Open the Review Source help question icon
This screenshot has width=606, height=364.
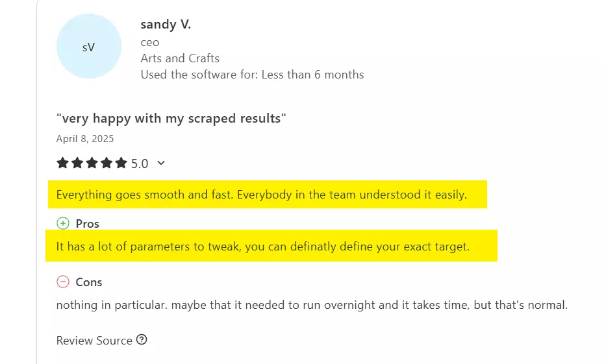click(142, 339)
